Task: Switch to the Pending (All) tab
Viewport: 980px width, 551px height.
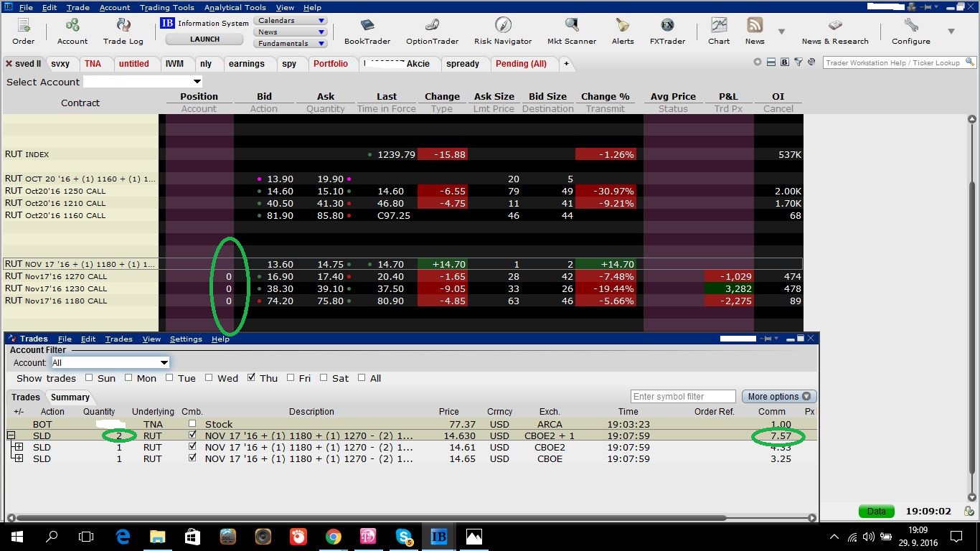Action: click(x=521, y=64)
